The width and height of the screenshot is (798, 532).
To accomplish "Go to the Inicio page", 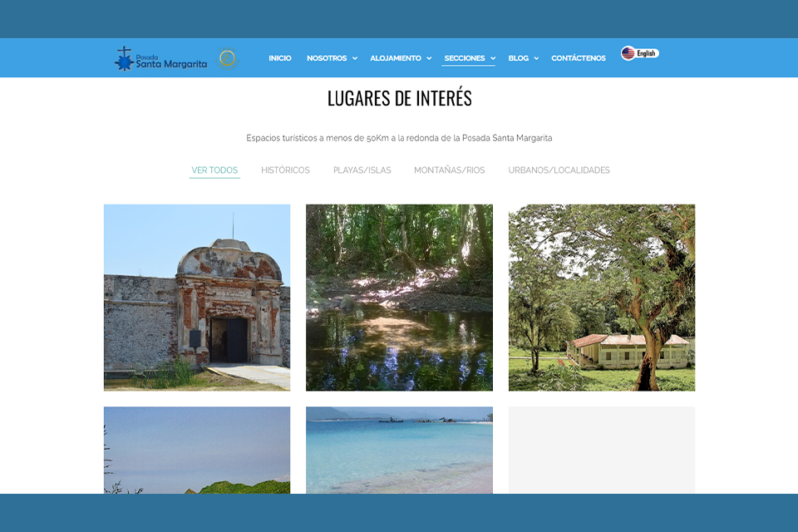I will (x=280, y=58).
